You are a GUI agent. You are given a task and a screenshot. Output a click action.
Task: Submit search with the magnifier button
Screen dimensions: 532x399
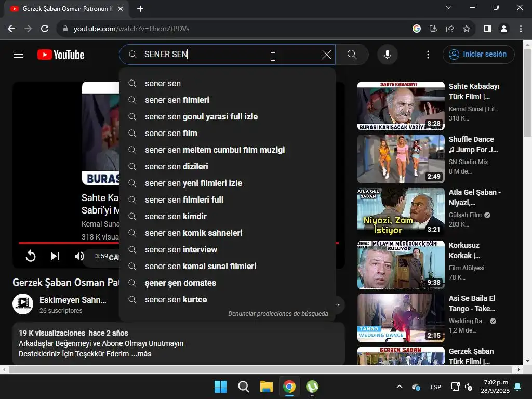point(352,54)
